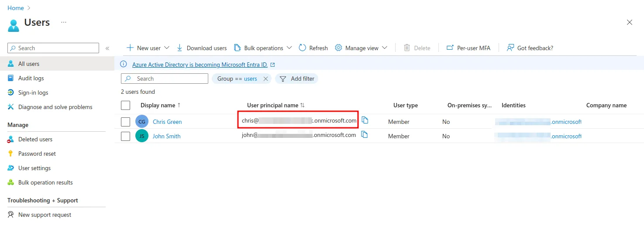Click the external link icon in banner

click(x=273, y=65)
